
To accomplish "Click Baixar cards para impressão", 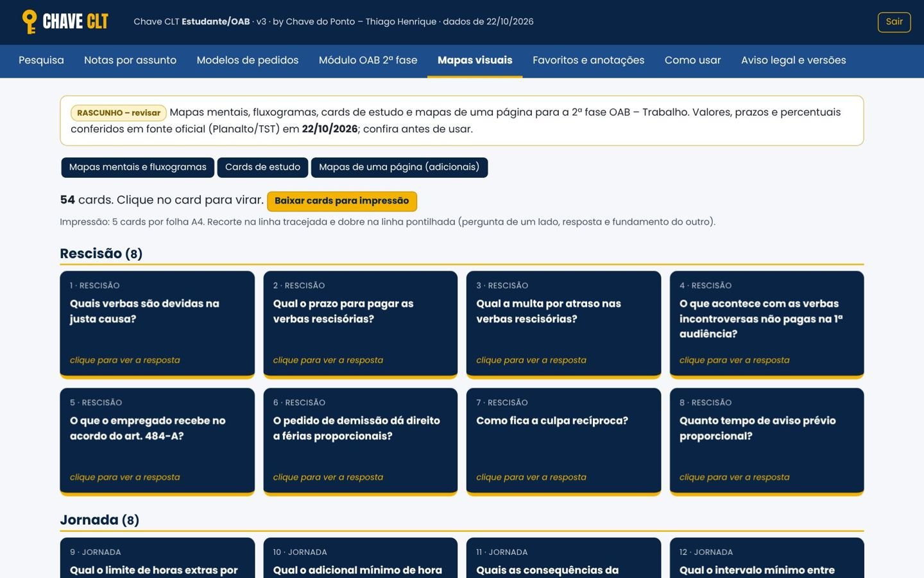I will 342,201.
